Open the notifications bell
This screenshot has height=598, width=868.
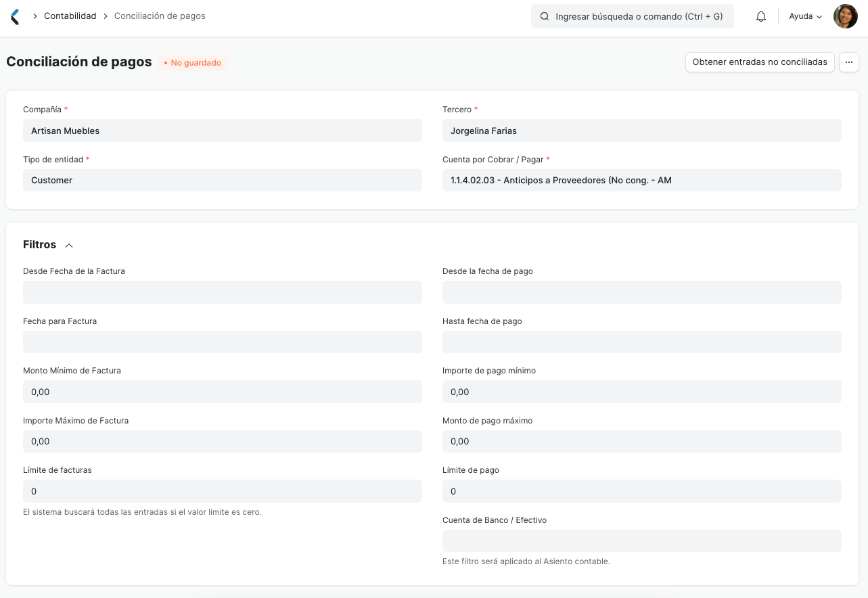pyautogui.click(x=761, y=16)
